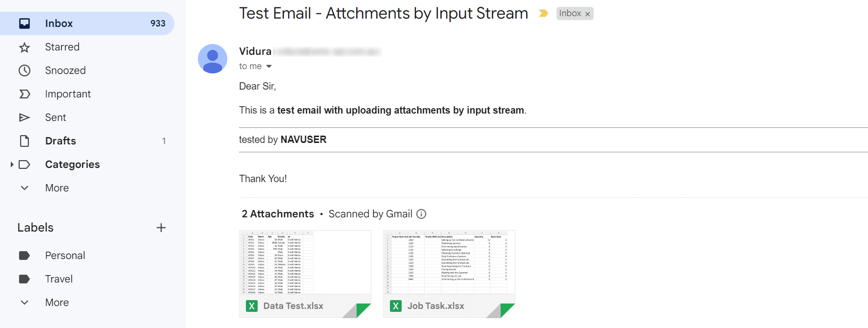
Task: Open the Drafts folder from the sidebar
Action: coord(60,141)
